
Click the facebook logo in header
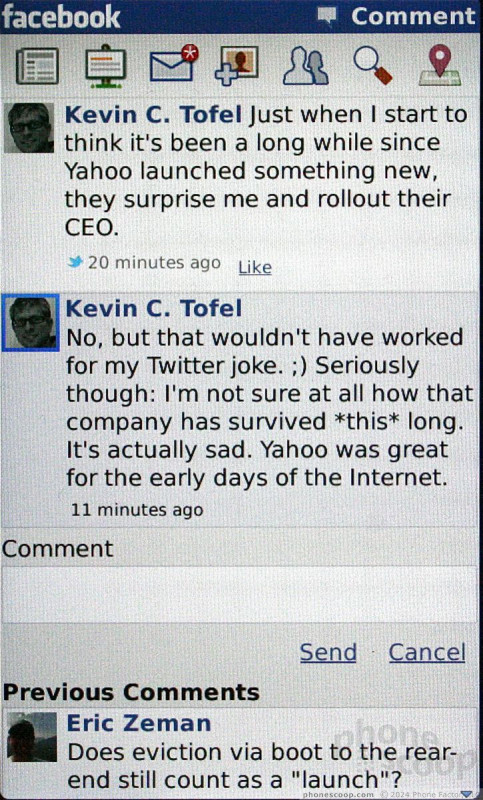pos(61,16)
